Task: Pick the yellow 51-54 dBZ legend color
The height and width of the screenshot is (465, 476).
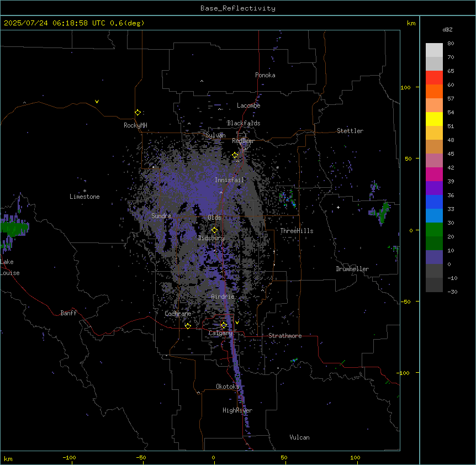Action: point(434,119)
